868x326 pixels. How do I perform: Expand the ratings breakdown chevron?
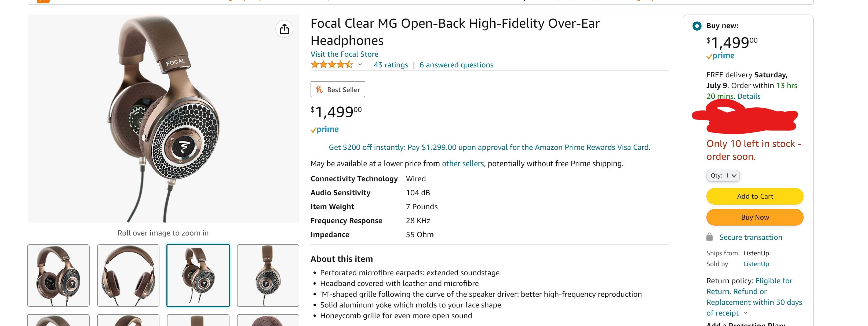tap(360, 64)
